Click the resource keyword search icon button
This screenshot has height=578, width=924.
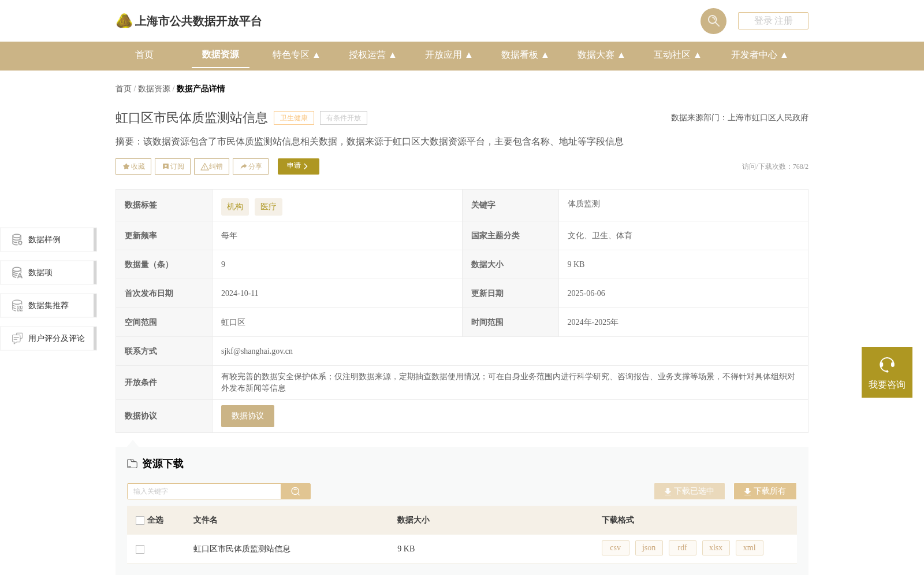pos(296,491)
